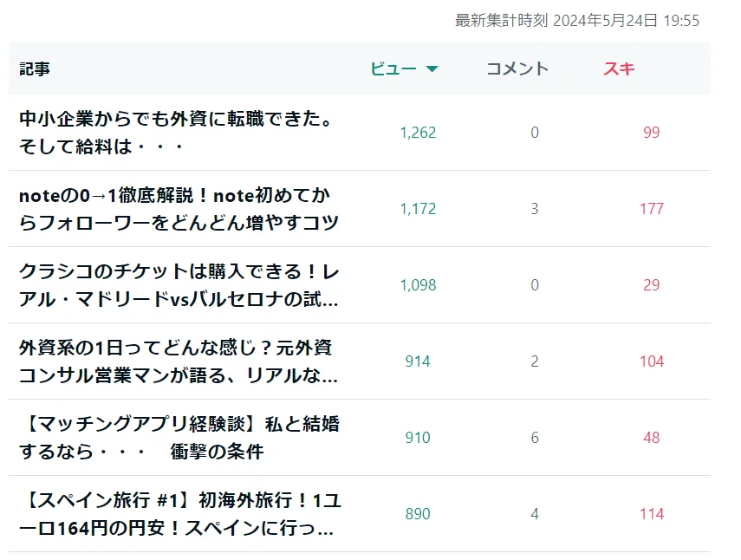This screenshot has height=560, width=741.
Task: Open the 外資系の1日ってどんな感じ article
Action: tap(179, 361)
